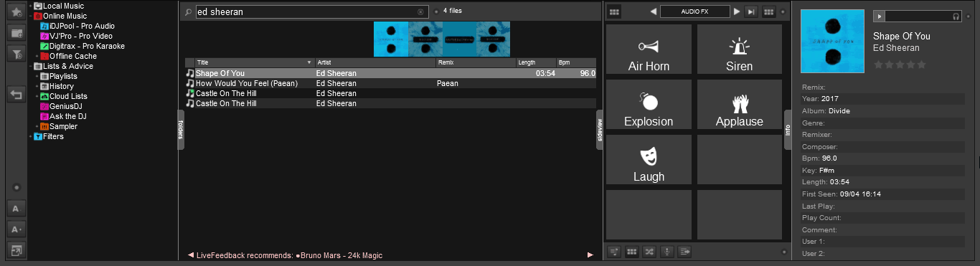The image size is (980, 266).
Task: Toggle the vertical info panel tab
Action: pos(787,130)
